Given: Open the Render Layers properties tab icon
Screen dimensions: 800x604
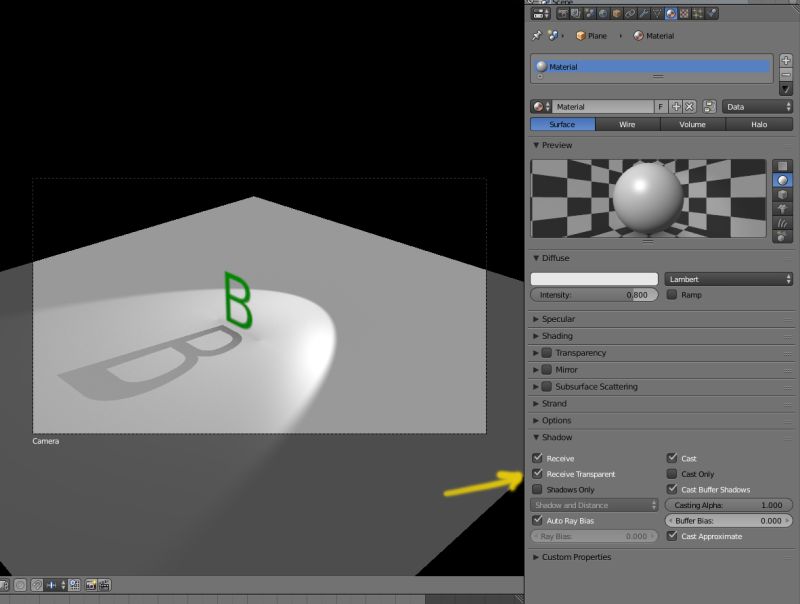Looking at the screenshot, I should pos(576,14).
